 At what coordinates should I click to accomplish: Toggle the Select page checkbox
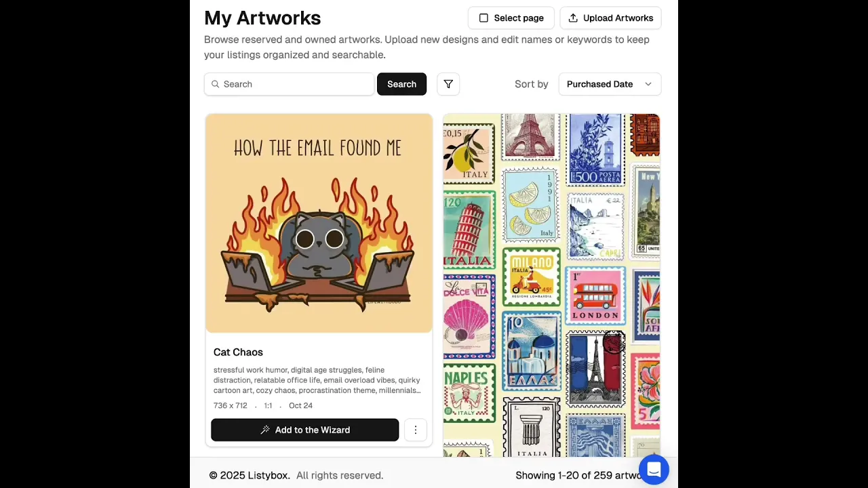484,18
